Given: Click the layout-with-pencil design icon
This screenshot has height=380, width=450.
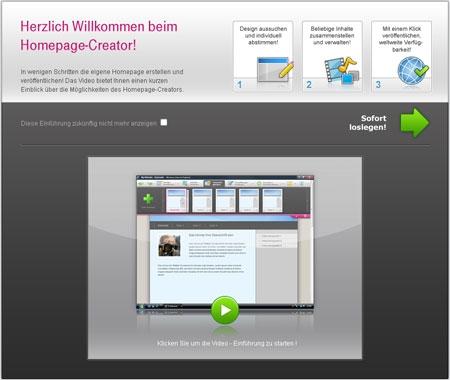Looking at the screenshot, I should tap(275, 69).
